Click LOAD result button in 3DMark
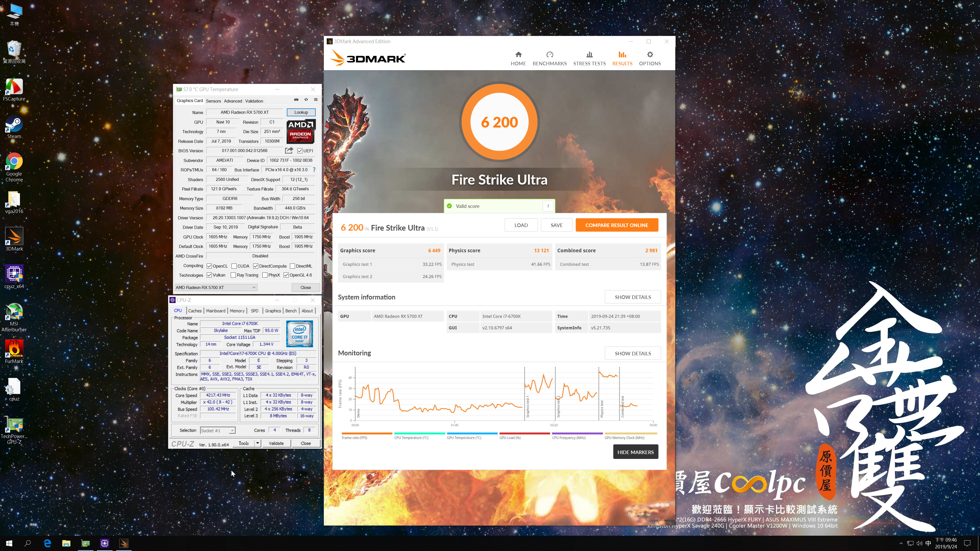The width and height of the screenshot is (980, 551). [x=521, y=225]
